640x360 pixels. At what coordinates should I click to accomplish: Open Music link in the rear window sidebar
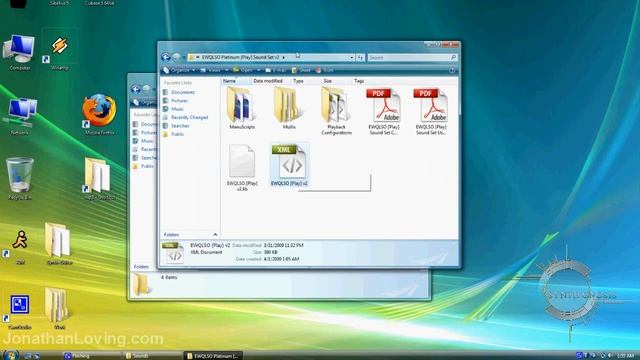point(144,141)
